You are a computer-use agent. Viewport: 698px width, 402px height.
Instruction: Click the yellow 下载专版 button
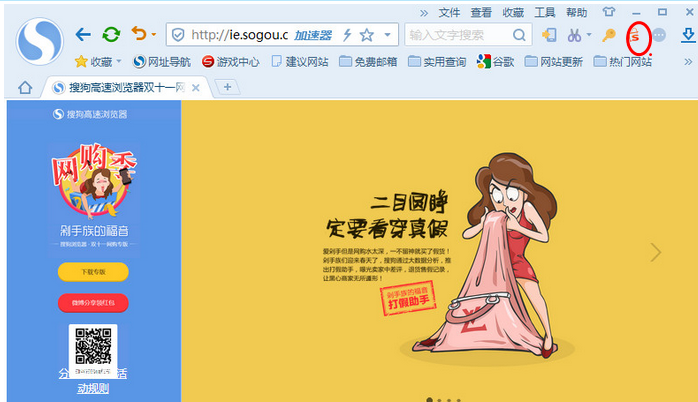[93, 272]
